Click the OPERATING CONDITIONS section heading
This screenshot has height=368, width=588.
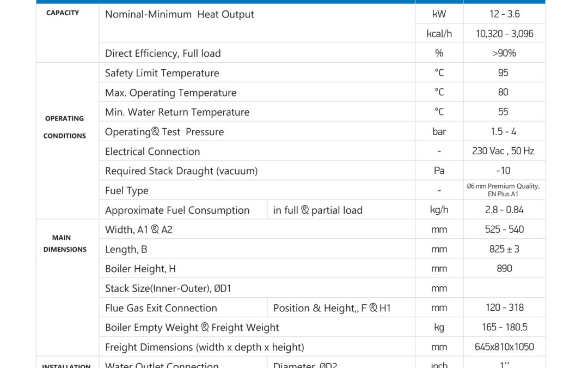pyautogui.click(x=64, y=127)
